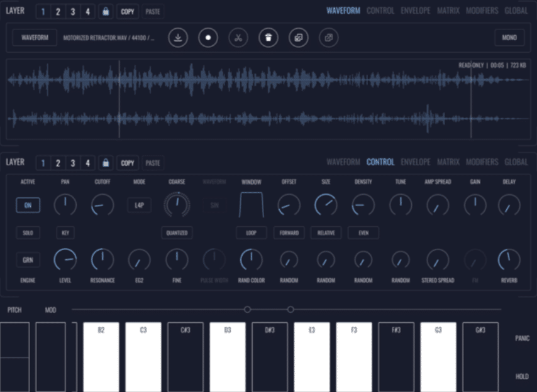Click the REVERB knob
This screenshot has height=392, width=537.
point(509,259)
